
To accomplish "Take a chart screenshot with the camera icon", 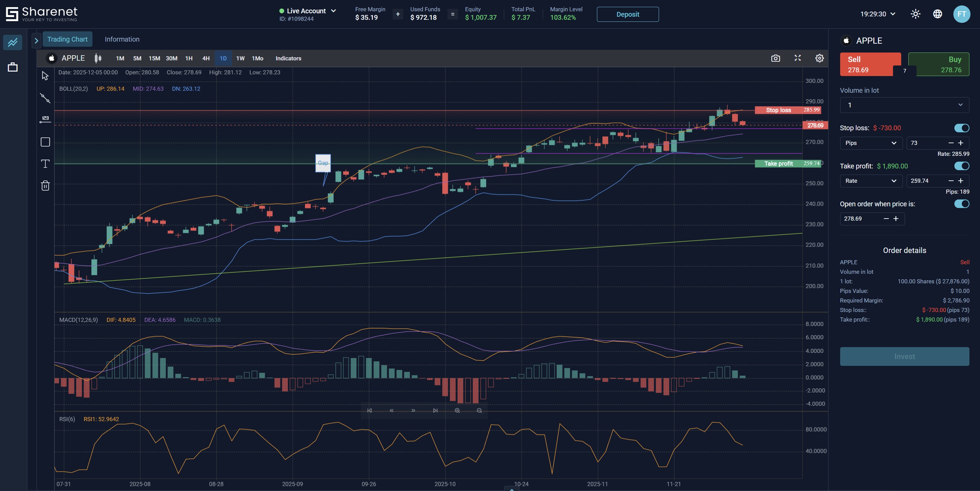I will pos(776,58).
